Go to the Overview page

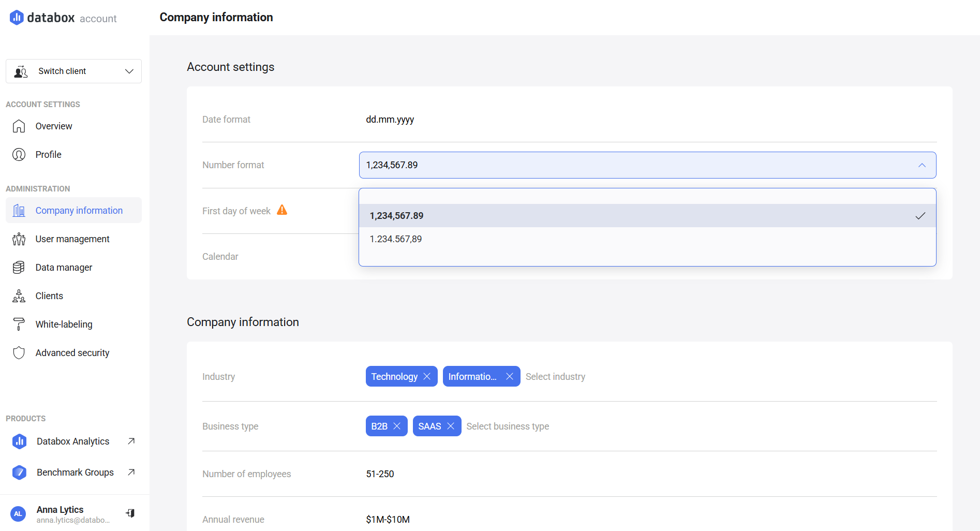(54, 126)
